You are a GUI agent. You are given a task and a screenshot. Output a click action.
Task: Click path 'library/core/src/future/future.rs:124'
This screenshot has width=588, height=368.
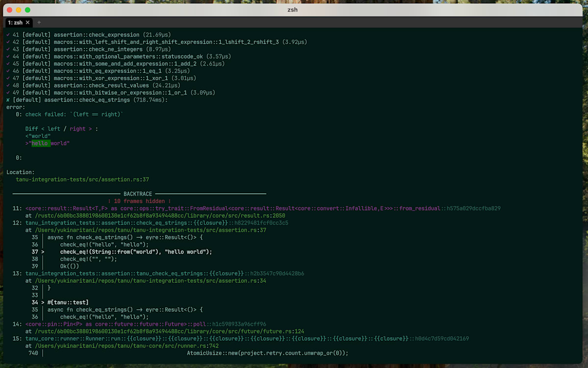(170, 331)
